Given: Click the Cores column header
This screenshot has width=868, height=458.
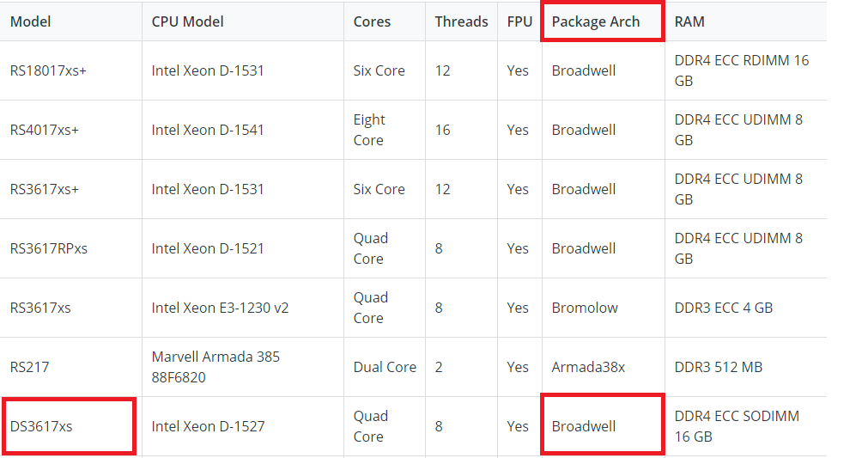Looking at the screenshot, I should coord(372,21).
